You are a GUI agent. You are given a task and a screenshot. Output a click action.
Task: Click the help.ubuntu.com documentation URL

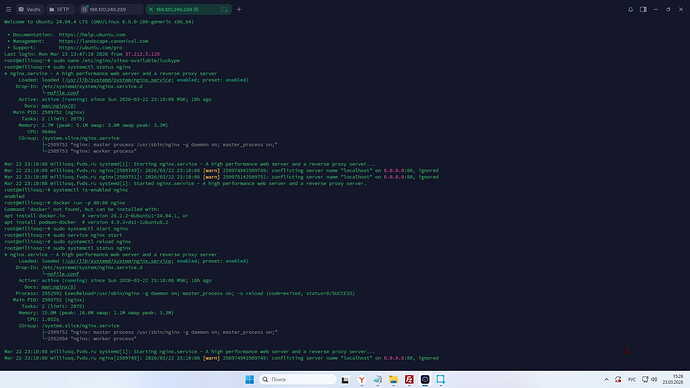coord(92,35)
